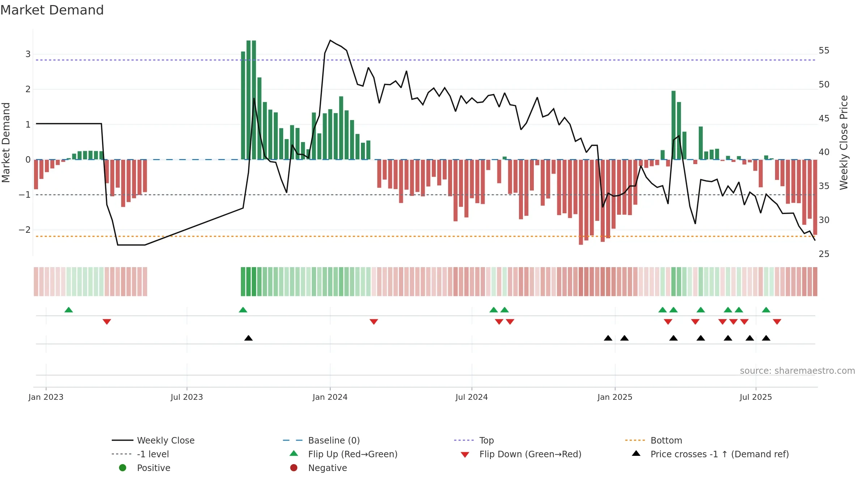
Task: Click the Negative legend red circle
Action: [294, 468]
